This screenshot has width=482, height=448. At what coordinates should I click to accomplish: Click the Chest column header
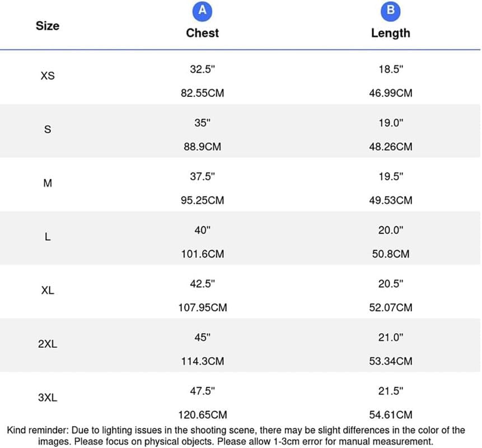[x=202, y=33]
